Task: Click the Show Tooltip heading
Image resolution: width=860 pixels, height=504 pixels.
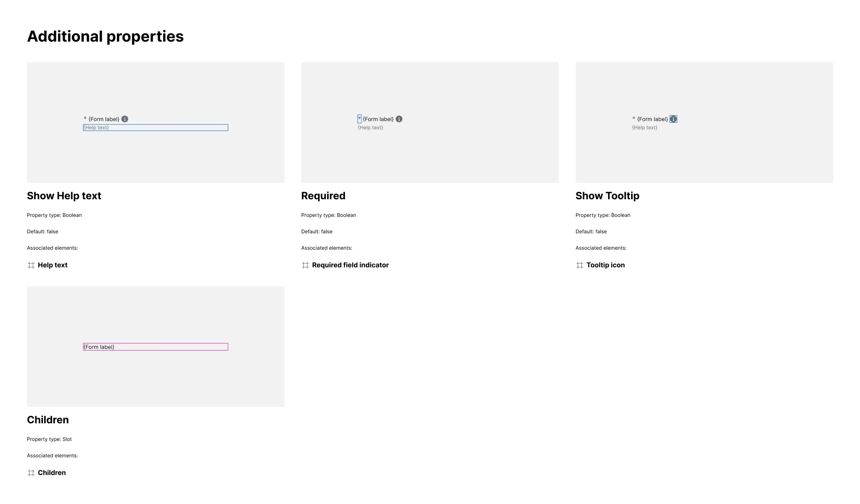Action: pos(608,196)
